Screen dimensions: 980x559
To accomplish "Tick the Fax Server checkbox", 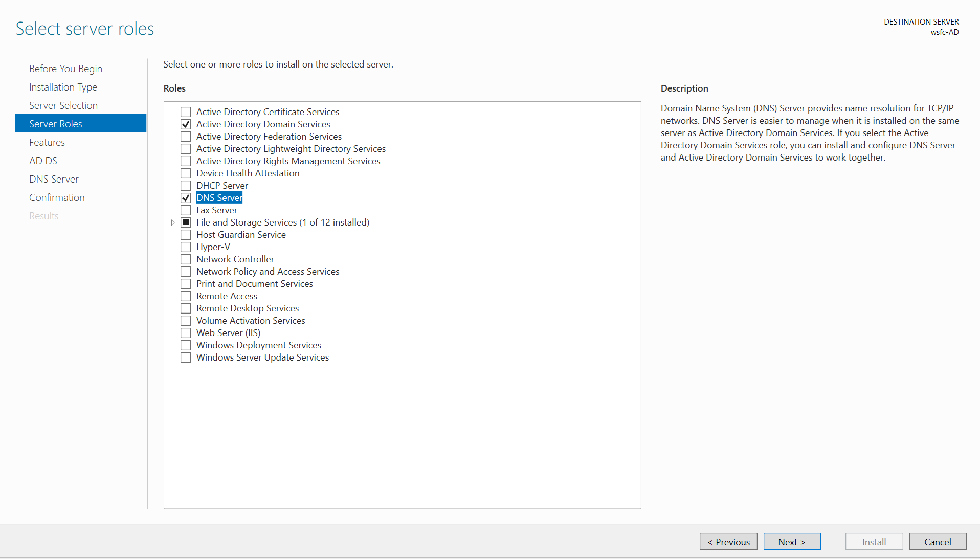I will 186,210.
